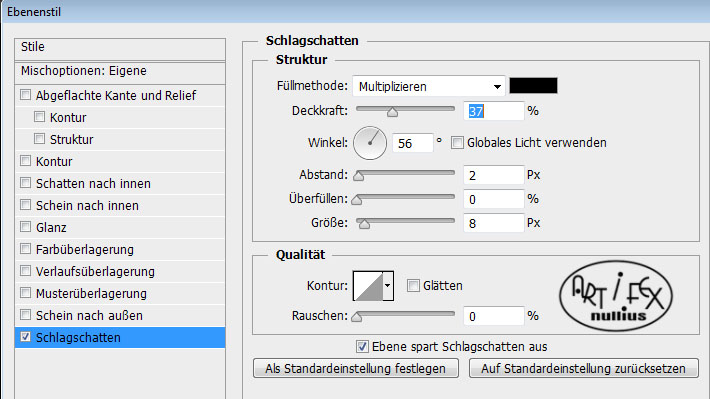Screen dimensions: 710x399
Task: Click the Rauschen percentage field
Action: point(494,316)
